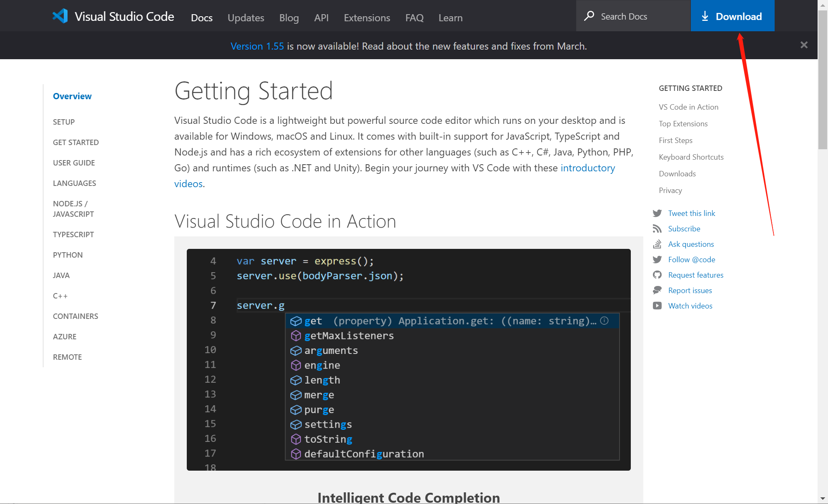Expand the SETUP sidebar section
The width and height of the screenshot is (828, 504).
pyautogui.click(x=64, y=122)
